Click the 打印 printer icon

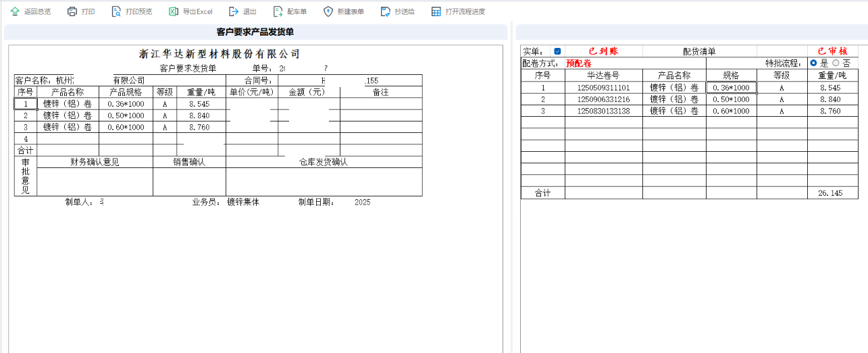(x=72, y=11)
